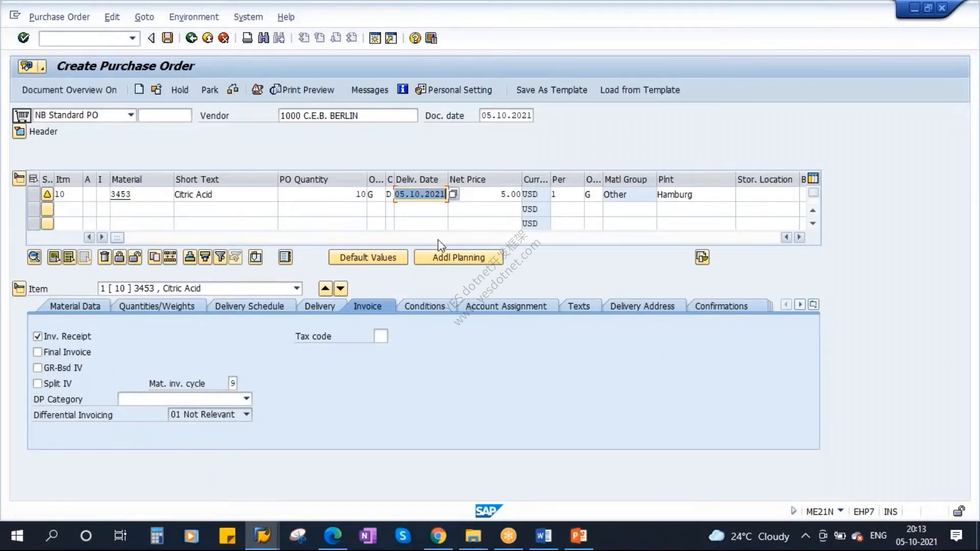Screen dimensions: 980x551
Task: Click the tab strip scroll right arrow
Action: (800, 305)
